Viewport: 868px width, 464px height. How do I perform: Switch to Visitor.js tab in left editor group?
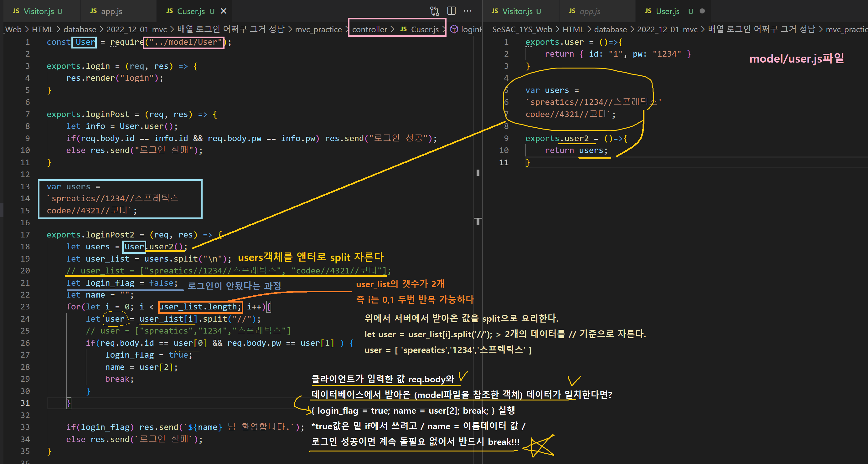(39, 11)
